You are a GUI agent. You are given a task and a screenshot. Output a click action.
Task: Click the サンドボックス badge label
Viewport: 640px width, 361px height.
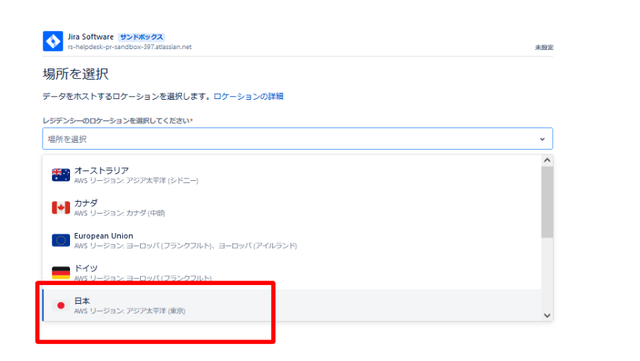click(x=141, y=37)
